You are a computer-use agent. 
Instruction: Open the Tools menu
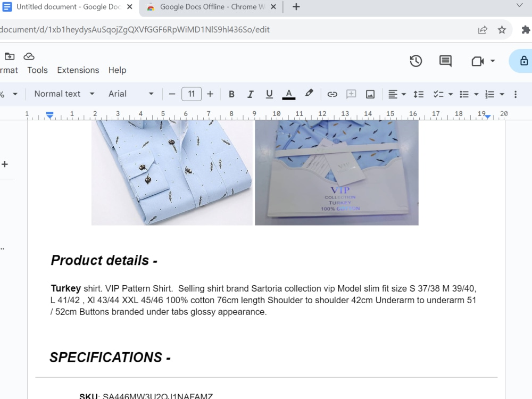point(37,70)
